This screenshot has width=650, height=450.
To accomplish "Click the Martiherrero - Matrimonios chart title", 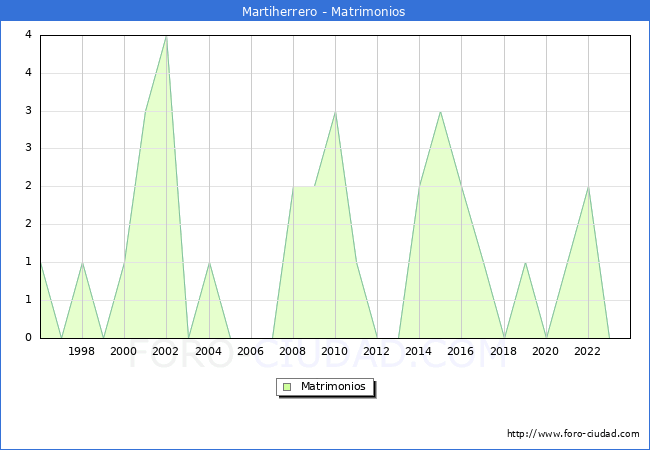I will point(324,12).
